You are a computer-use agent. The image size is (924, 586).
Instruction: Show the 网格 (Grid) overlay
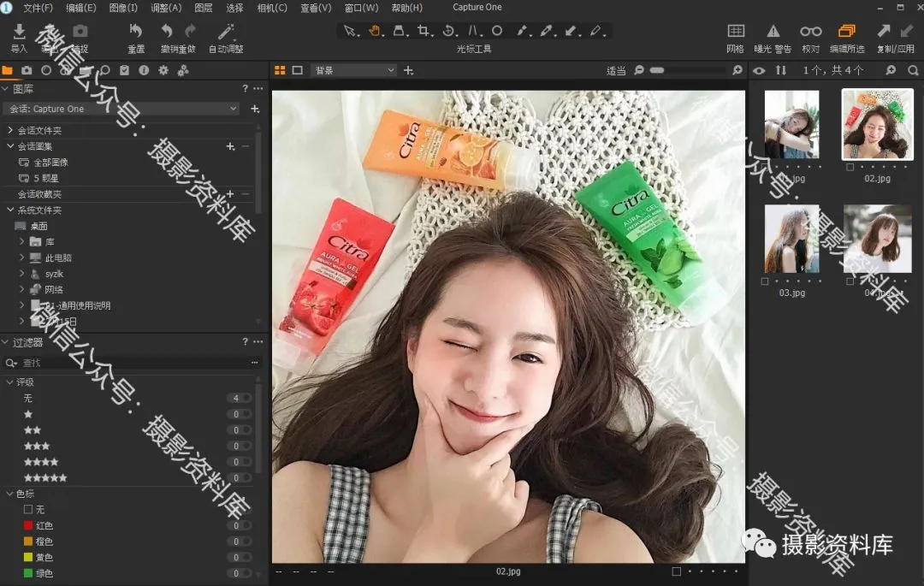pos(735,32)
